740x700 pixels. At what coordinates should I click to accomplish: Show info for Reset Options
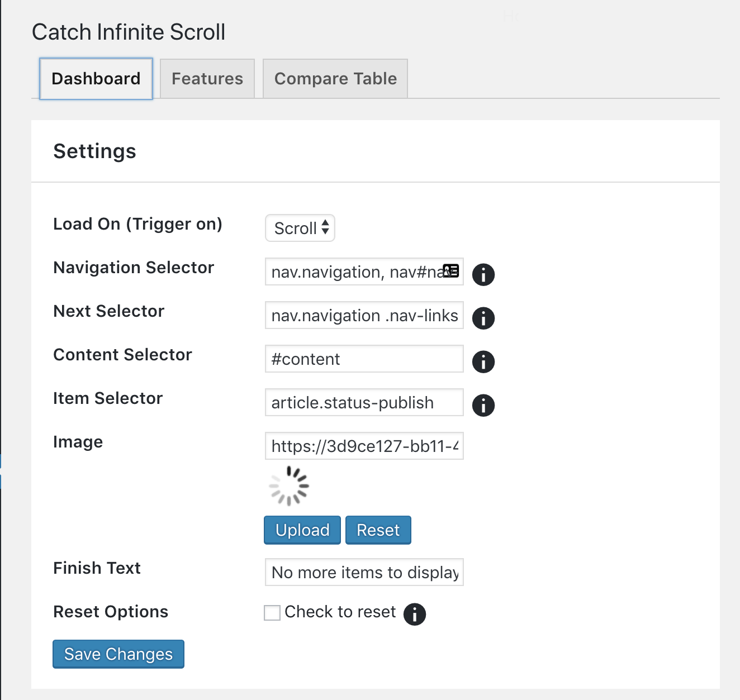coord(415,614)
